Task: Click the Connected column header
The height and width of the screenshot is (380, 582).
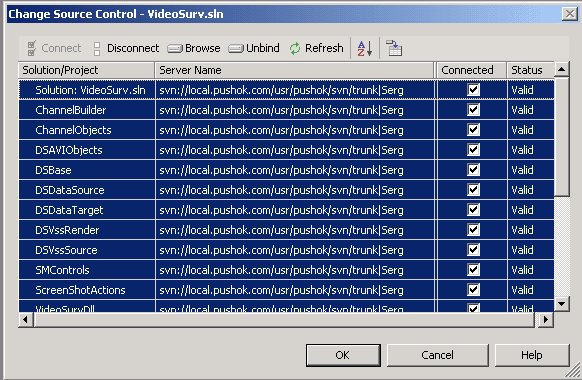Action: click(x=472, y=70)
